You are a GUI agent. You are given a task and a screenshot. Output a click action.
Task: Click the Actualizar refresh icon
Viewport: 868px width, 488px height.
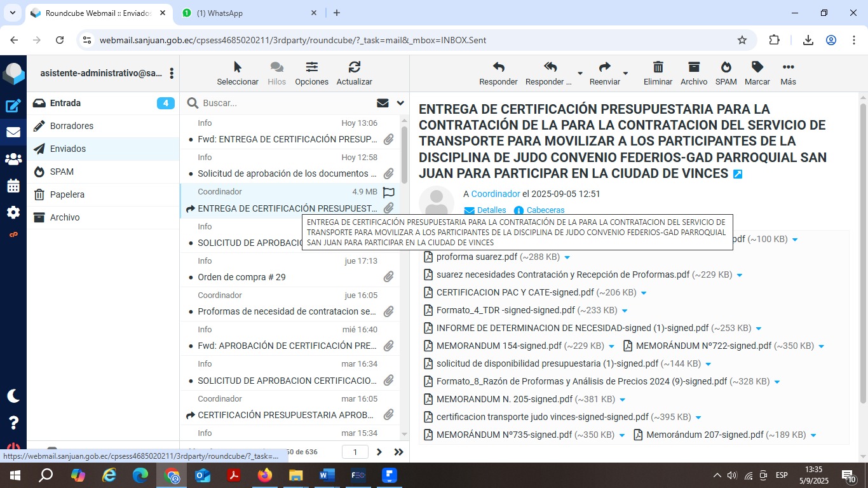(354, 67)
